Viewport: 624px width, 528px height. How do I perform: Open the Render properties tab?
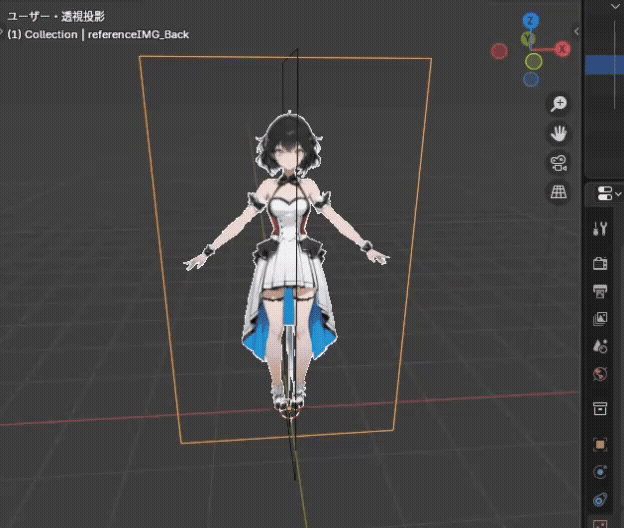pos(600,263)
